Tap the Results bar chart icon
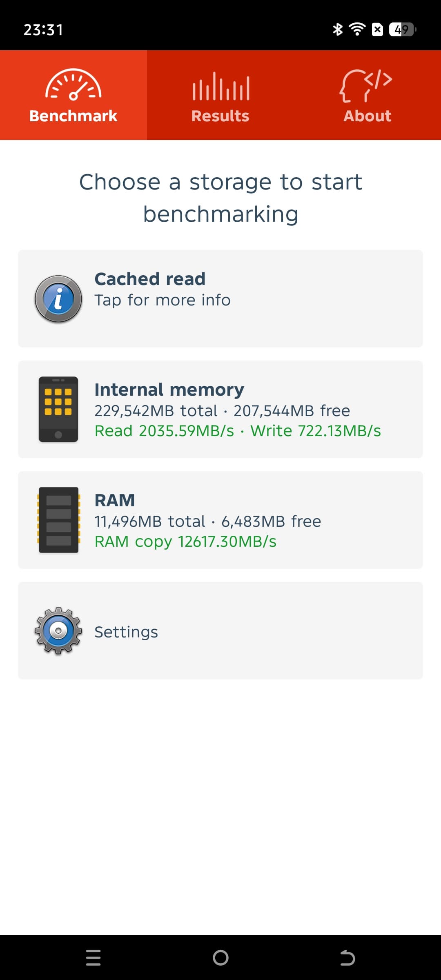 (x=220, y=86)
